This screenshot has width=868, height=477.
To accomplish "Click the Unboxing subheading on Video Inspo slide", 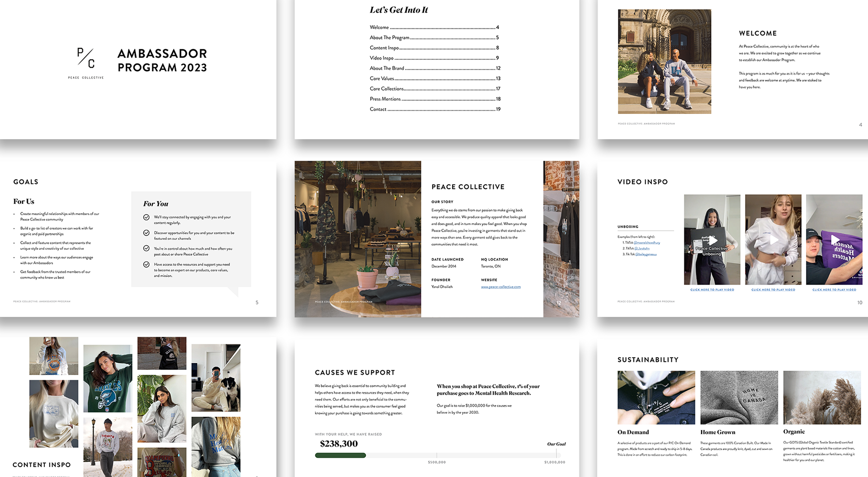I will (628, 227).
